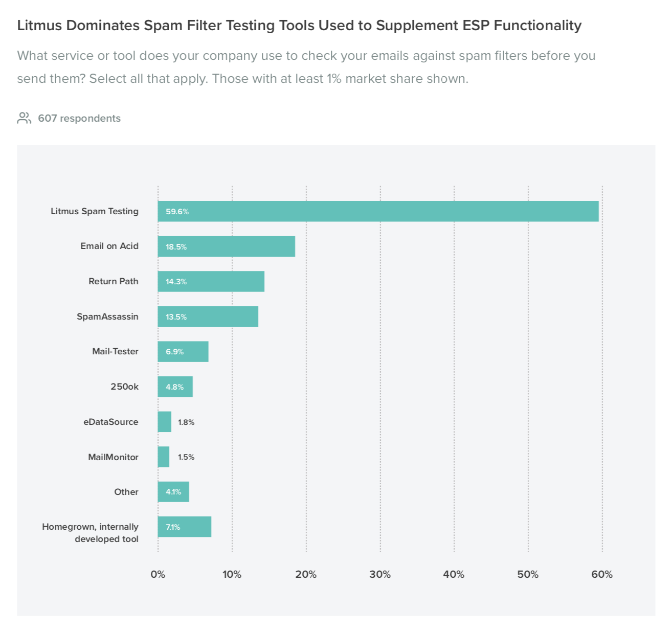Select the 'Return Path' label
The height and width of the screenshot is (632, 672).
point(114,281)
